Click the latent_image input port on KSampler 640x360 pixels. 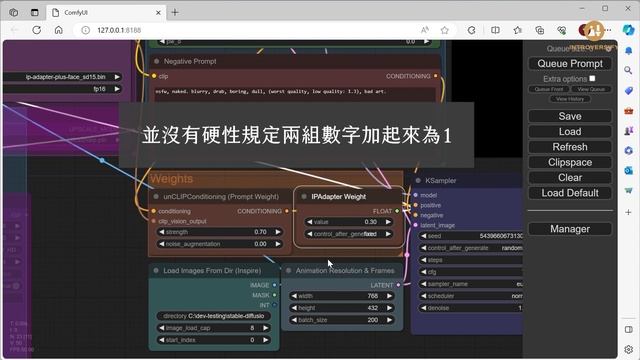click(416, 225)
